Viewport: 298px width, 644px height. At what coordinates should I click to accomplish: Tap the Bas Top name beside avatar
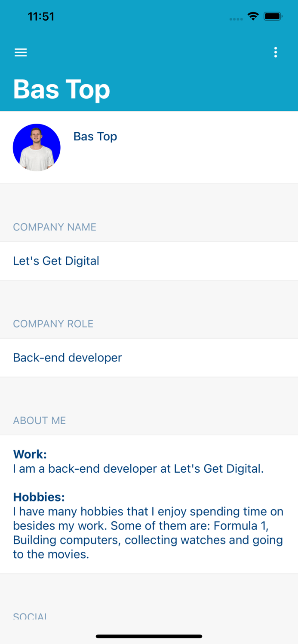pos(95,137)
